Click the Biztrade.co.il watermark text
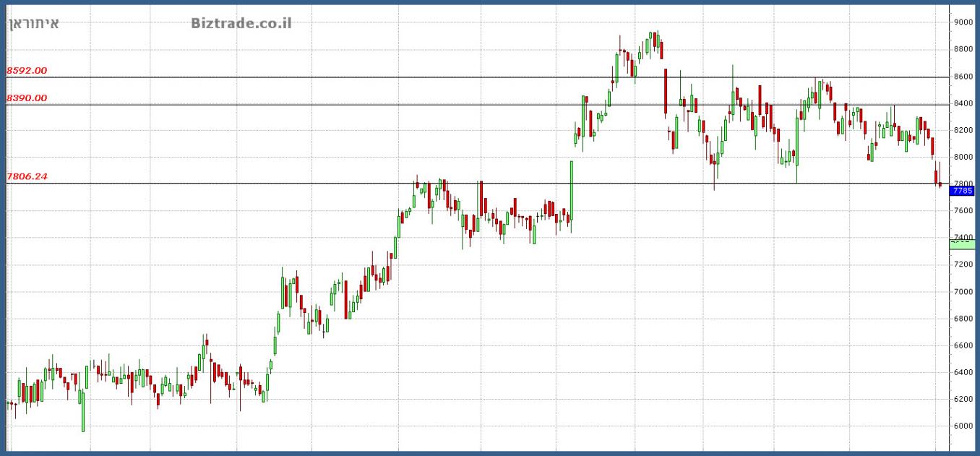The width and height of the screenshot is (980, 456). click(x=241, y=23)
